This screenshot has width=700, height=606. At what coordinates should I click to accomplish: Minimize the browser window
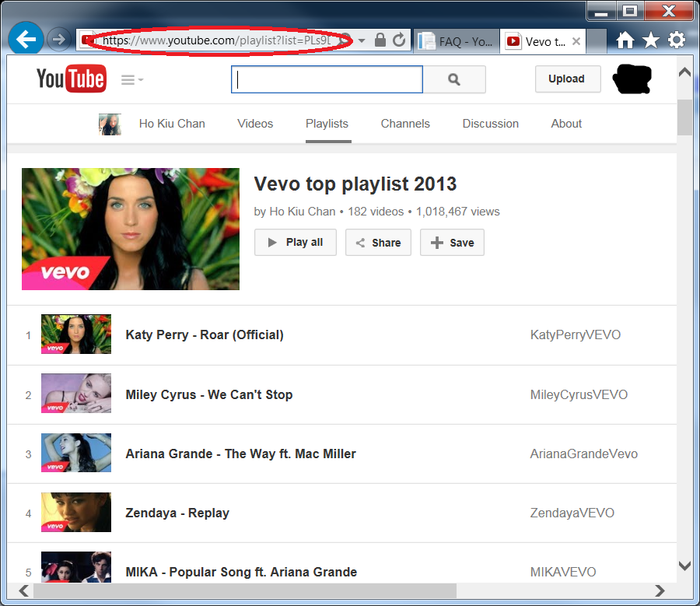(601, 12)
